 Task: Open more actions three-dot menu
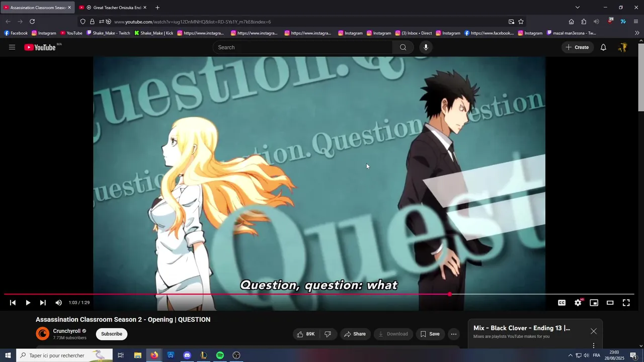[x=453, y=334]
